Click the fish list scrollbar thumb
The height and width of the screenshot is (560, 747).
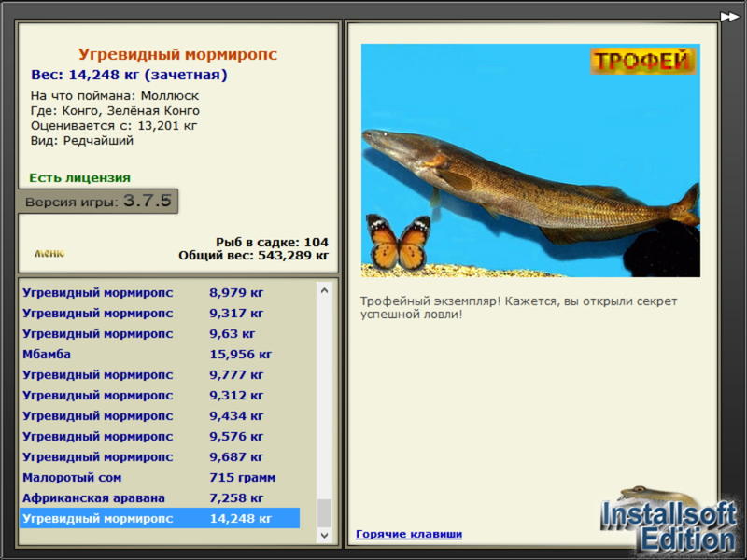tap(324, 513)
